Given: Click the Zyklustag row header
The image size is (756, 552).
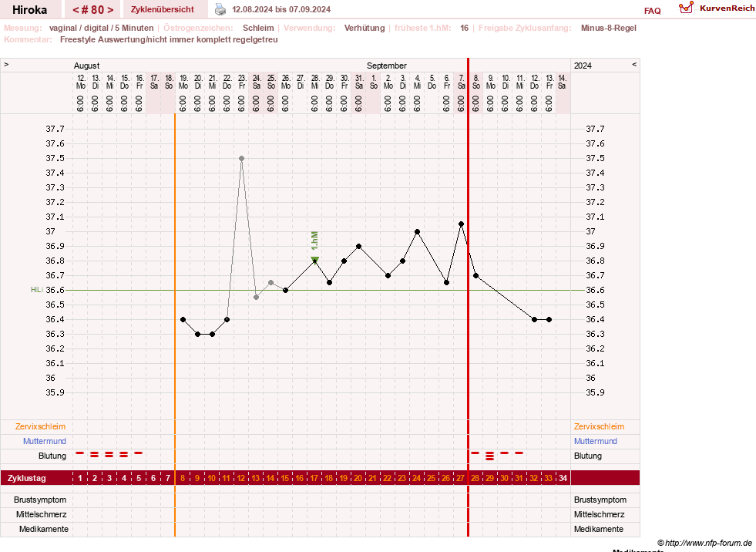Looking at the screenshot, I should [27, 478].
